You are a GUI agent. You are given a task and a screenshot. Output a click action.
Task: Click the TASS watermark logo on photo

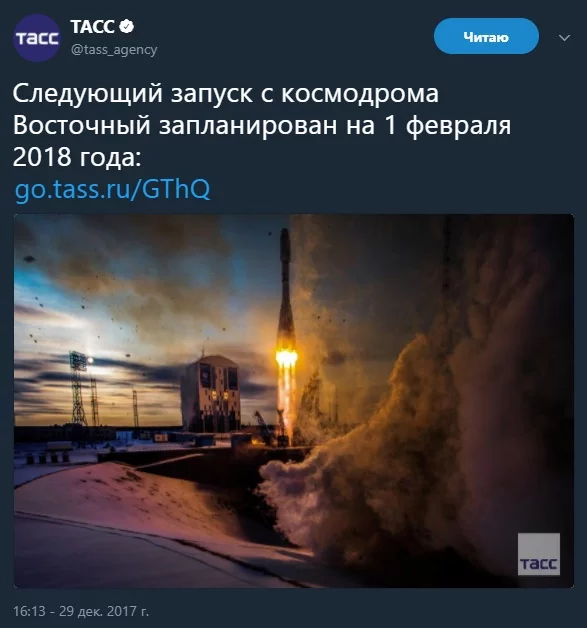[539, 554]
